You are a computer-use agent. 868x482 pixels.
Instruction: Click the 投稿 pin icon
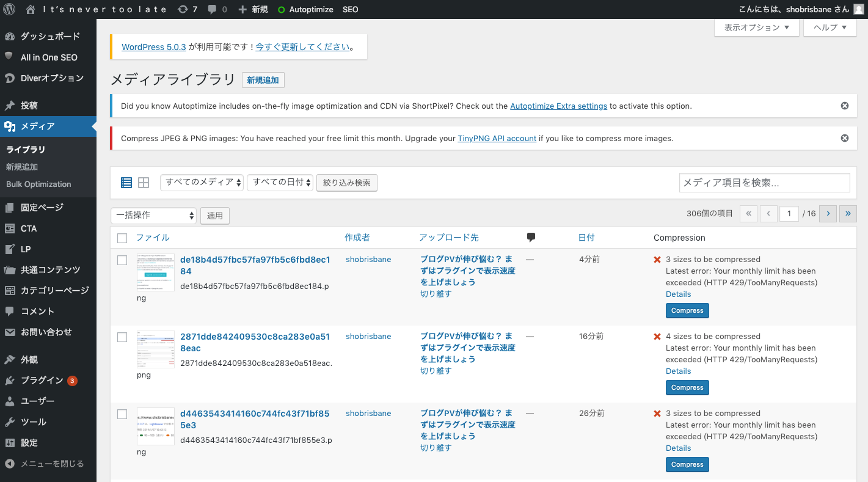pyautogui.click(x=9, y=105)
